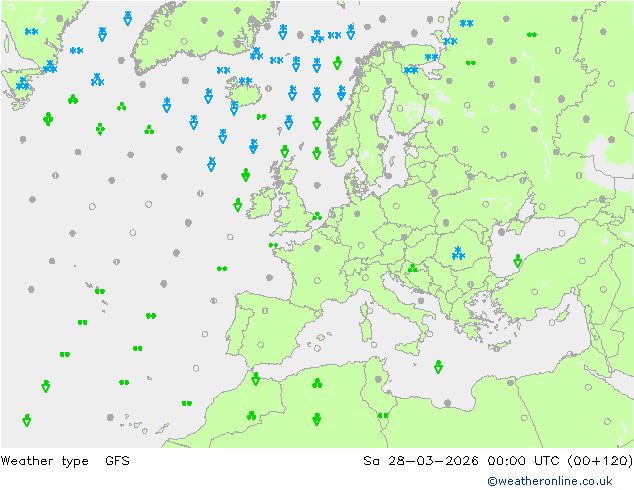This screenshot has width=634, height=490.
Task: Click the 'Weather type' label
Action: pos(44,460)
